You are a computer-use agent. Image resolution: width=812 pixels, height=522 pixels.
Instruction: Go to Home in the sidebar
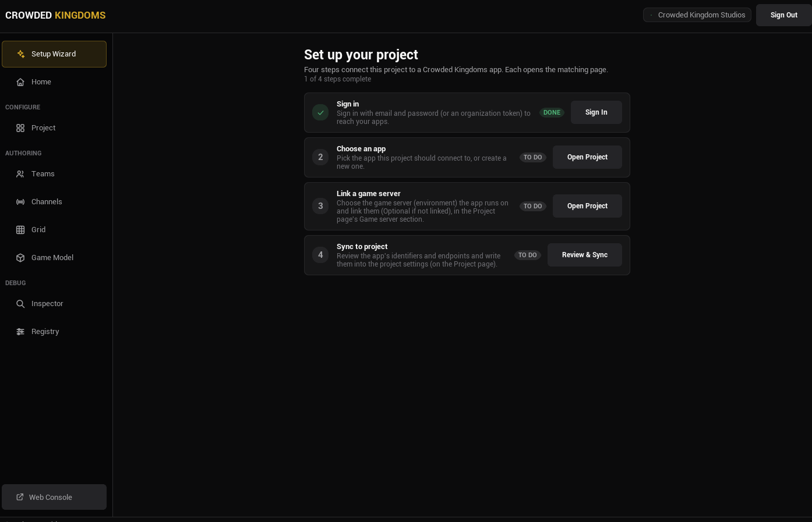54,82
